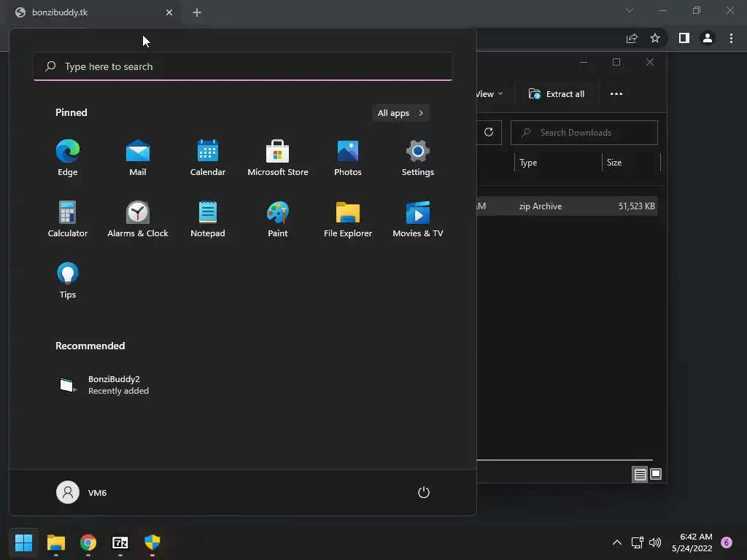
Task: Select the zip Archive file row
Action: coord(567,206)
